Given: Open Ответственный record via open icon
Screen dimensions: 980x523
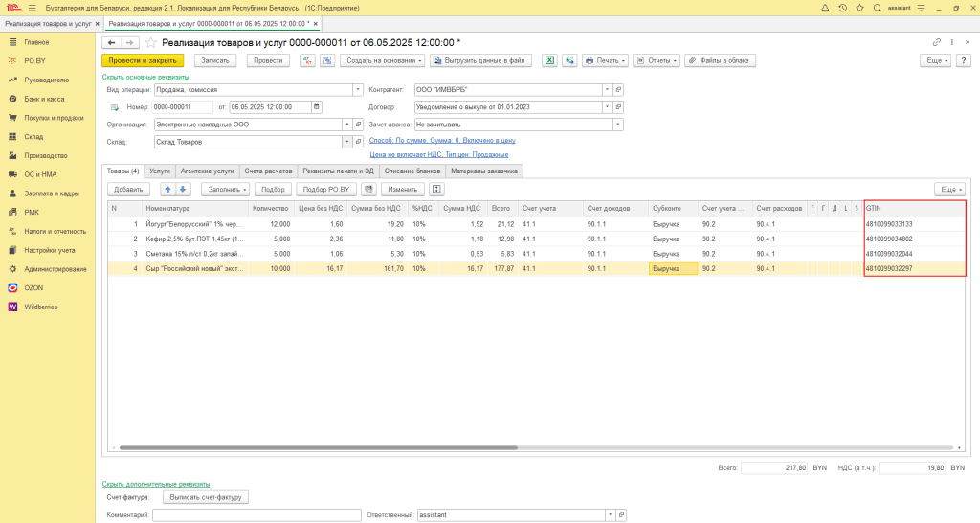Looking at the screenshot, I should pos(621,515).
